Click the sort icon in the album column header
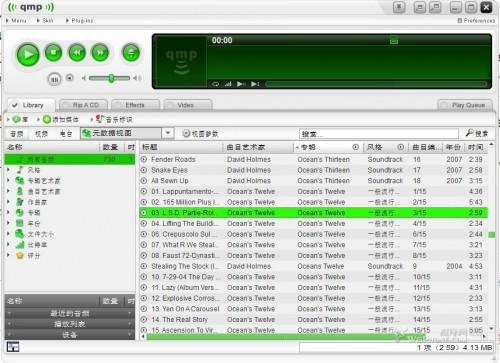This screenshot has width=500, height=363. click(x=356, y=147)
